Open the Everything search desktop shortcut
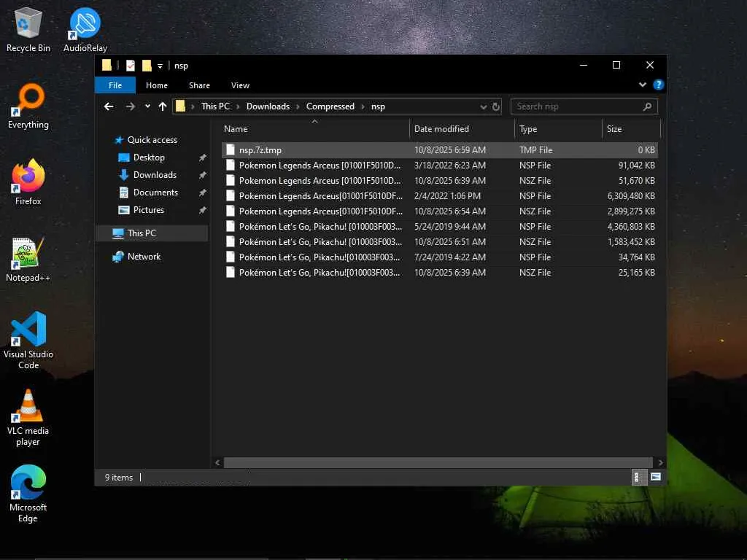Image resolution: width=747 pixels, height=560 pixels. tap(28, 106)
